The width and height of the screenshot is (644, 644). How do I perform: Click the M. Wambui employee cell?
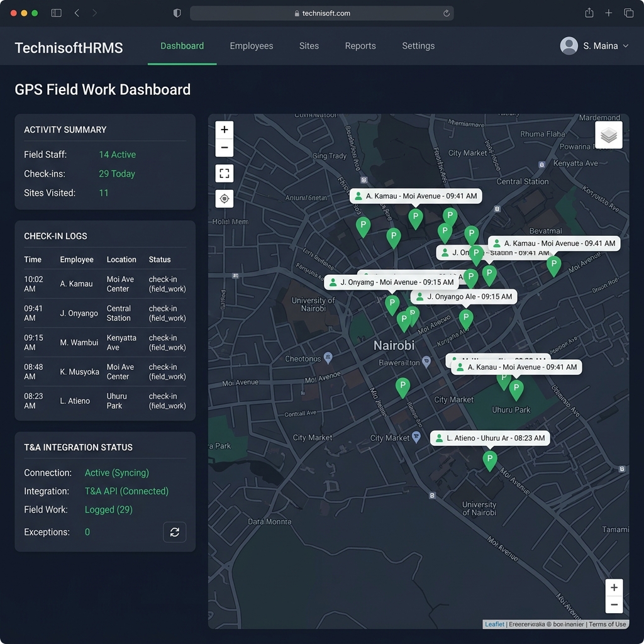(x=79, y=343)
